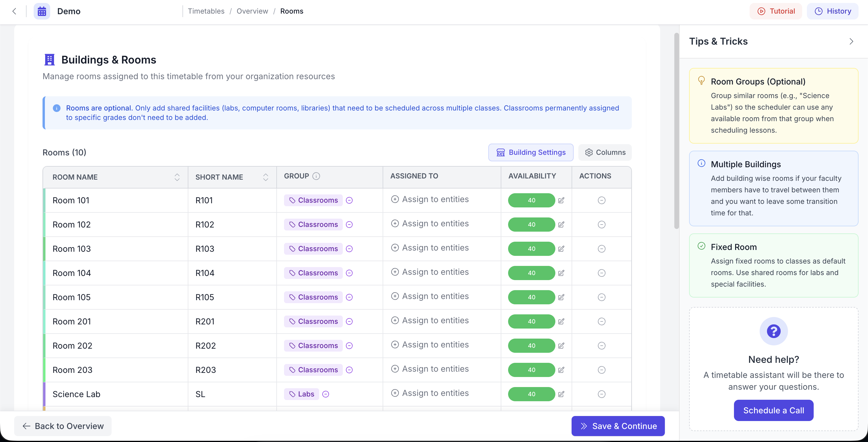Collapse the Tips & Tricks panel
Screen dimensions: 868x442
point(851,41)
